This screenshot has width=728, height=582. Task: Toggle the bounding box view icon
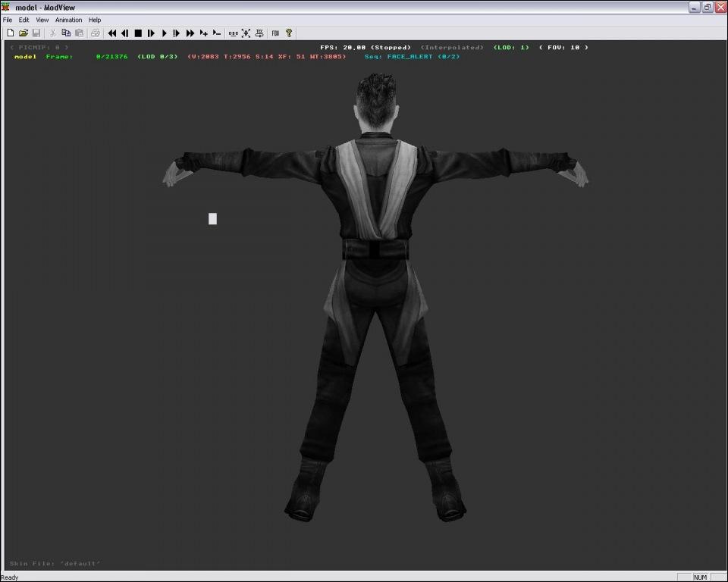click(246, 33)
